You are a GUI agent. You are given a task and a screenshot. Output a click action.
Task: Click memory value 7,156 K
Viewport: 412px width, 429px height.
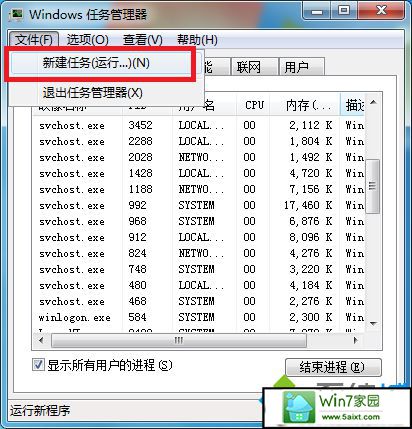(x=311, y=189)
